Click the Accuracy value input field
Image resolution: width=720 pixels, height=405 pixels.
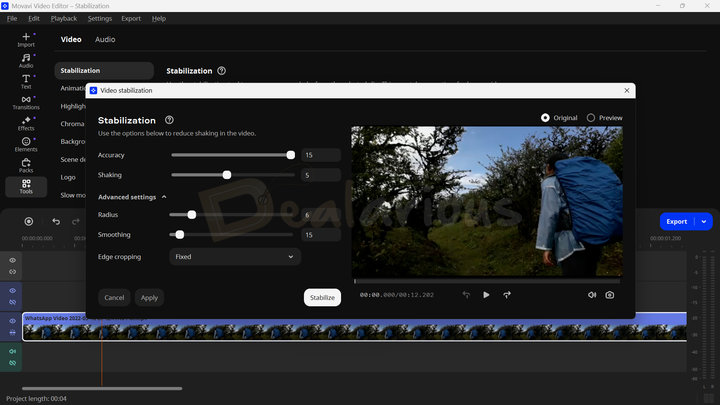pyautogui.click(x=320, y=155)
